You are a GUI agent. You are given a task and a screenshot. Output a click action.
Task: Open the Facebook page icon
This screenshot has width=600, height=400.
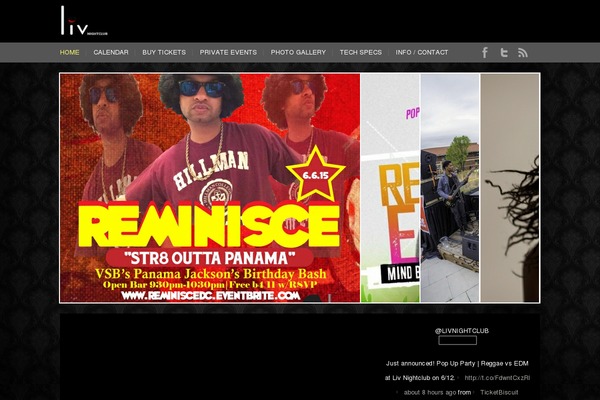[x=485, y=52]
